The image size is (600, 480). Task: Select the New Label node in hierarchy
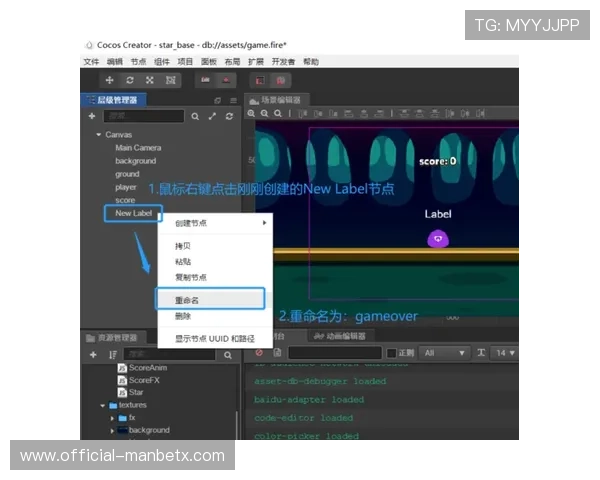coord(133,213)
